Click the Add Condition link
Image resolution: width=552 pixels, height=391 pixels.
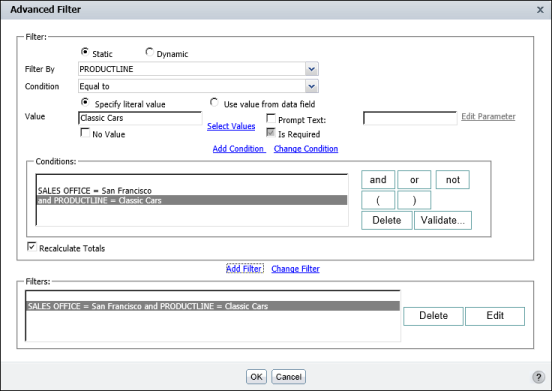tap(238, 149)
